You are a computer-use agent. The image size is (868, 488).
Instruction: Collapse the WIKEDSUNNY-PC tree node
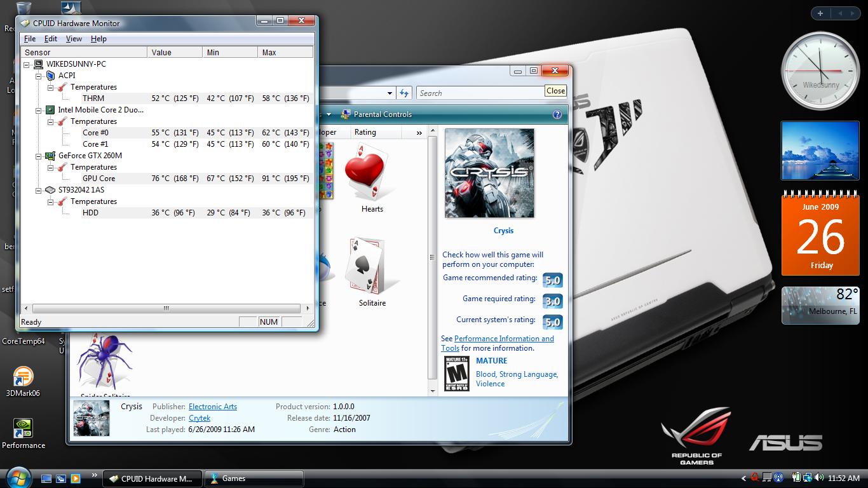(27, 64)
